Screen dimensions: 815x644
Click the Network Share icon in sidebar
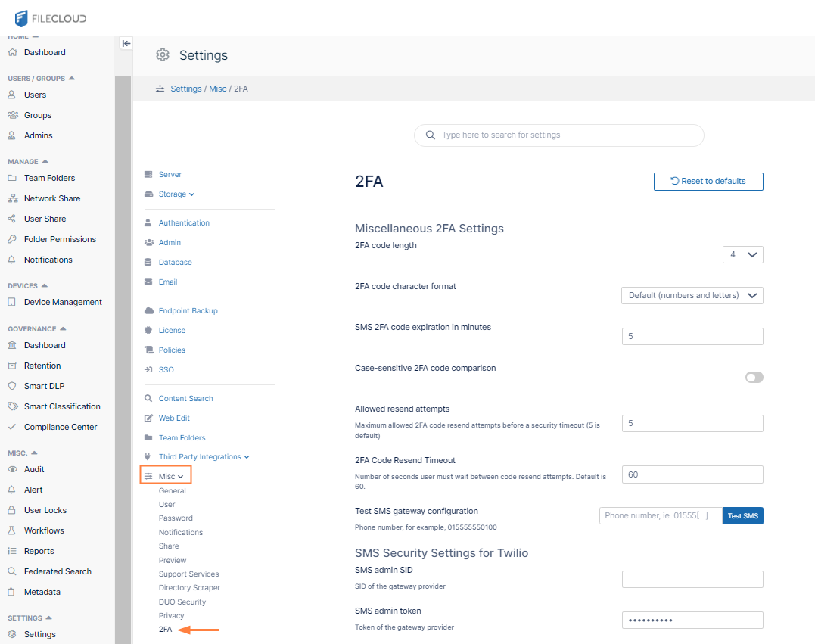click(x=12, y=198)
